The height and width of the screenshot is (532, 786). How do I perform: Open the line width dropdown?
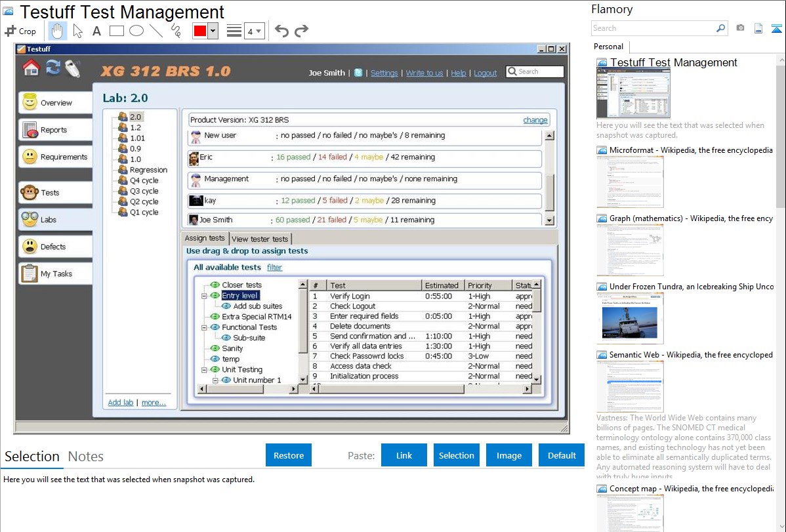[254, 31]
